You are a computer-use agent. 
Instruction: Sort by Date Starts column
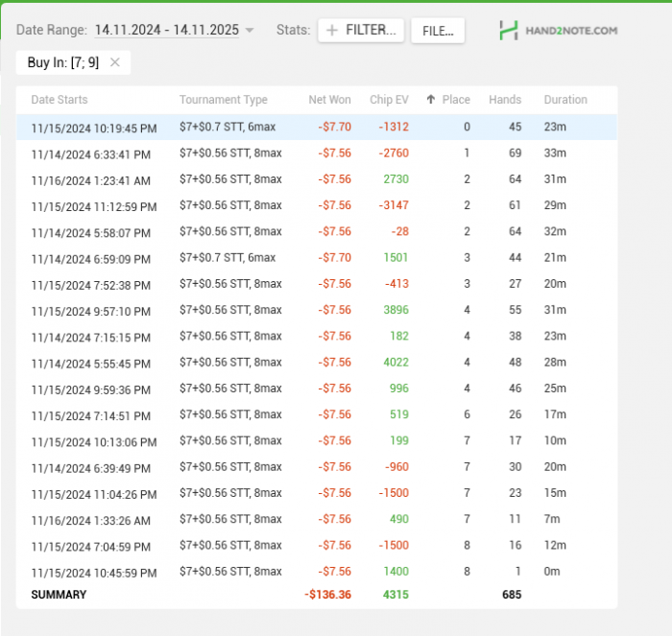[60, 100]
